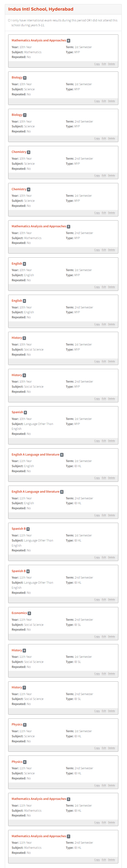Edit the last Mathematics Analysis and Approaches entry

(x=104, y=860)
